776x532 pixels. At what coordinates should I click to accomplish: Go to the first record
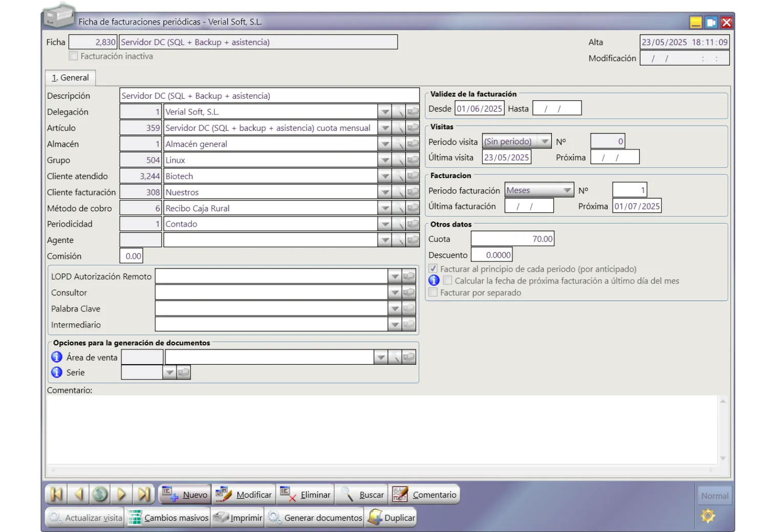[x=56, y=494]
